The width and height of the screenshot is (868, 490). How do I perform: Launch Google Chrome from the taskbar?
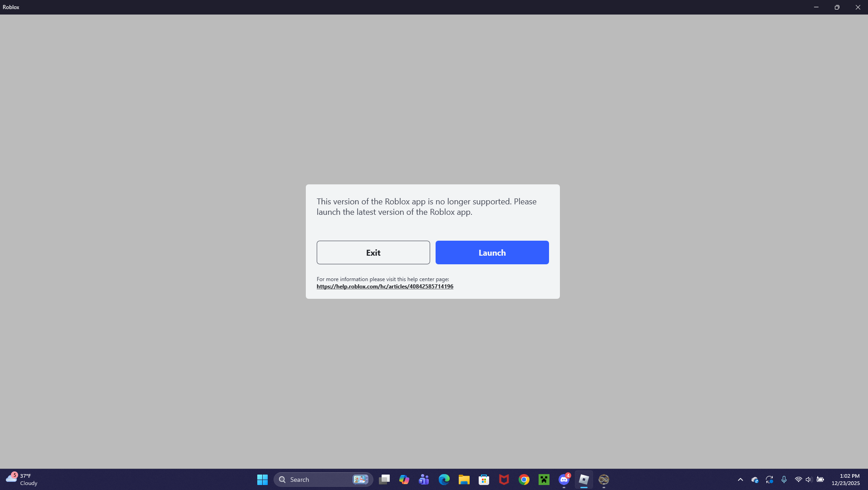click(524, 479)
